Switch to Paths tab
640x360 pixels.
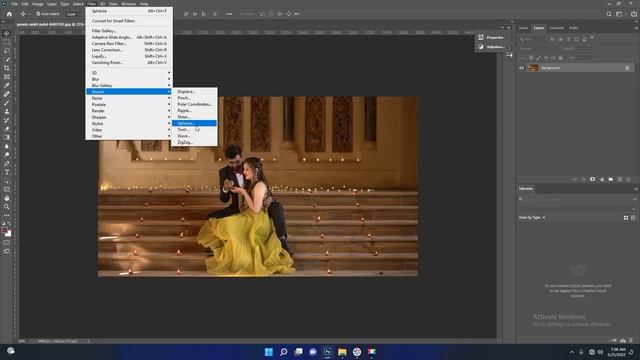coord(574,28)
